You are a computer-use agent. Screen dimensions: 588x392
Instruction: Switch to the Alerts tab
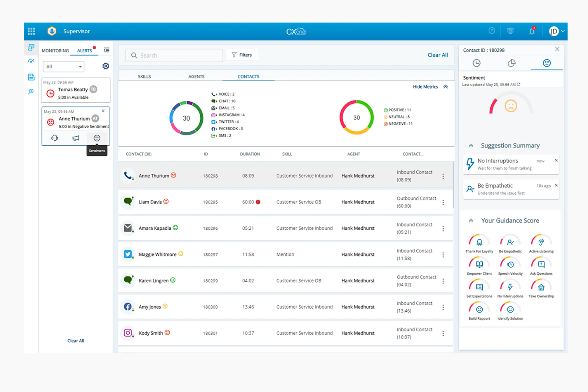pos(85,50)
